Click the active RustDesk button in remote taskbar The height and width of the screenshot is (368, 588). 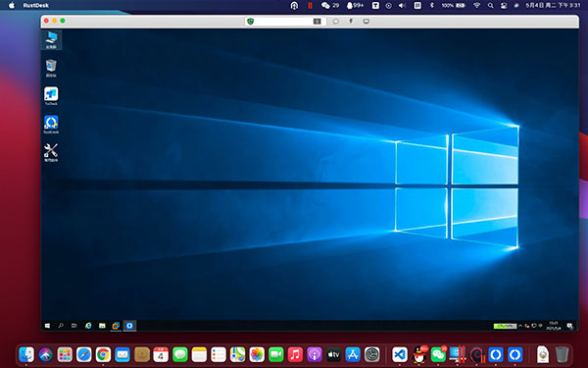click(x=129, y=326)
